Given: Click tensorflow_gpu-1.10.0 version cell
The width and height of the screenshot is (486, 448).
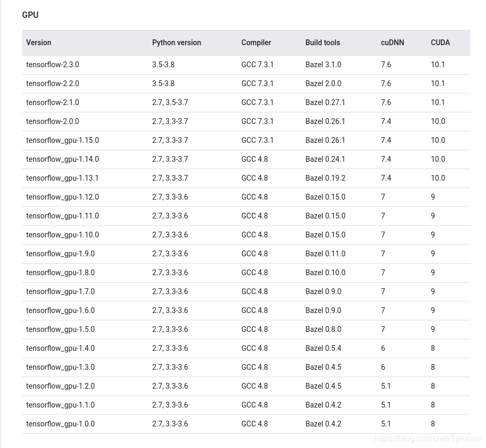Looking at the screenshot, I should coord(62,235).
